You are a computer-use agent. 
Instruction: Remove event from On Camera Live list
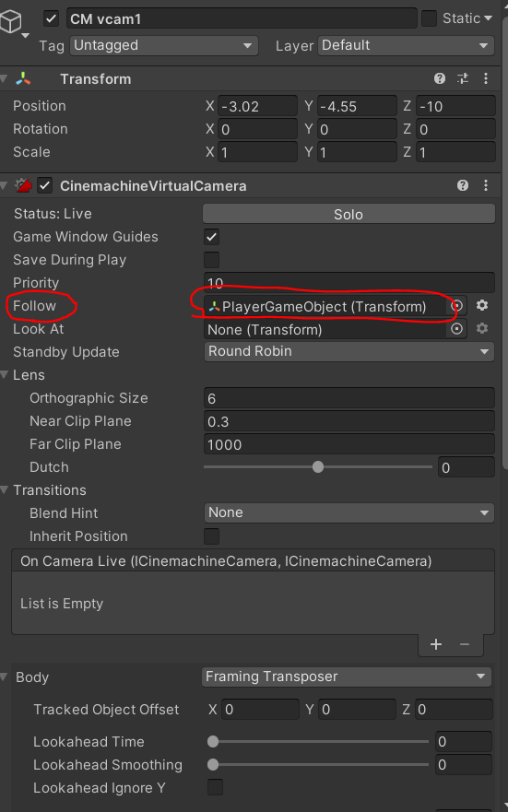coord(465,644)
